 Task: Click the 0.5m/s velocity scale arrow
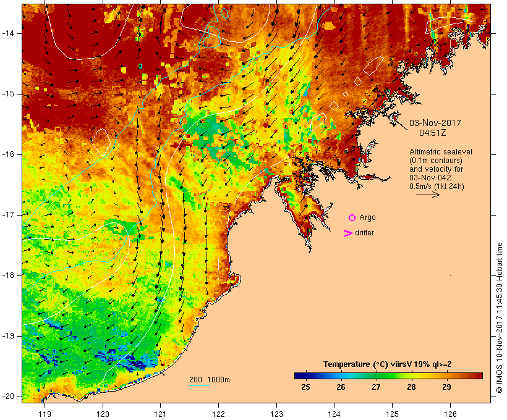coord(428,195)
